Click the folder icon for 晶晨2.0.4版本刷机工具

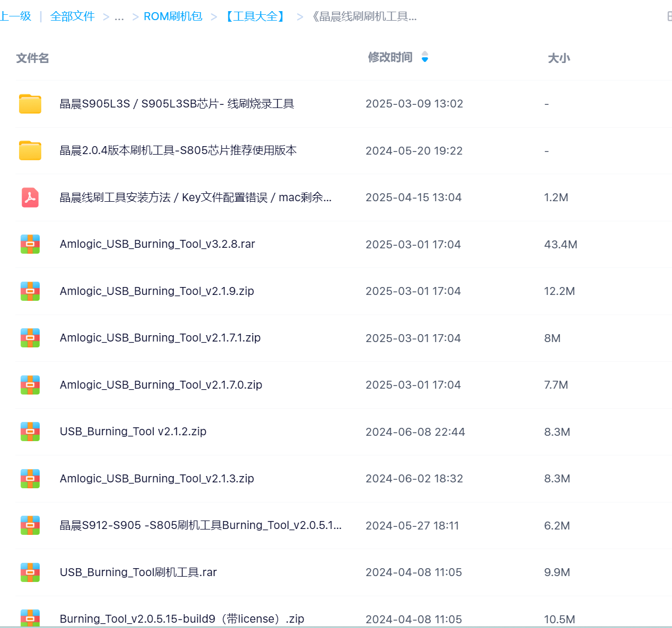tap(30, 151)
